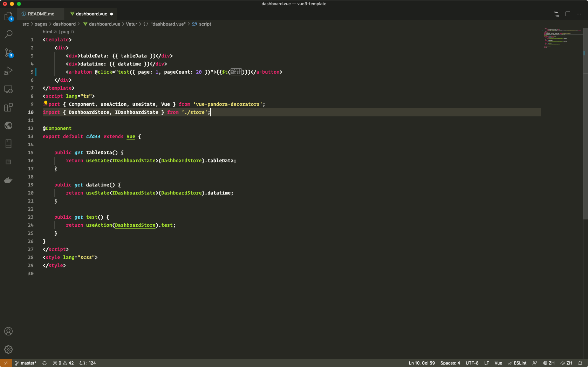This screenshot has height=367, width=588.
Task: Click IDashboardState on line 20
Action: pyautogui.click(x=134, y=193)
